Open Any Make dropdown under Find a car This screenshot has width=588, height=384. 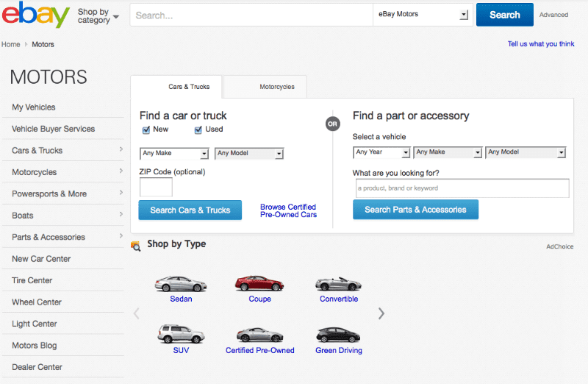pyautogui.click(x=174, y=154)
